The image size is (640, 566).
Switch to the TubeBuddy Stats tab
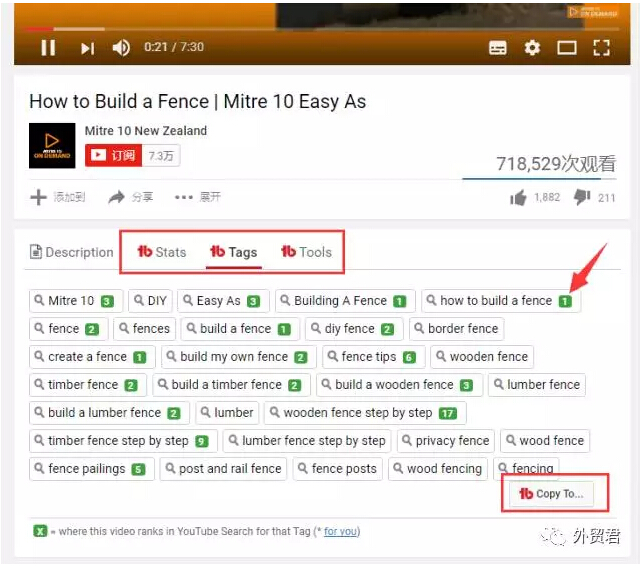[x=162, y=252]
